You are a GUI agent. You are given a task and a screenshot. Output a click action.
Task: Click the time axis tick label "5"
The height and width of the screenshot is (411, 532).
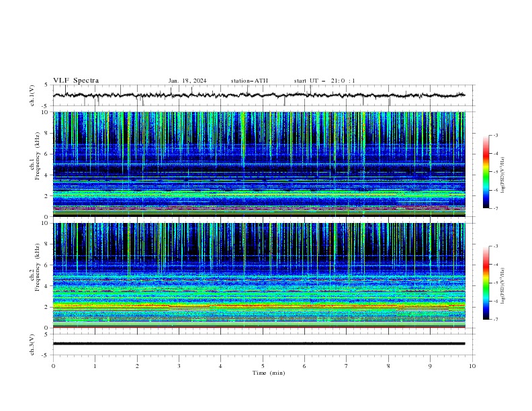[263, 366]
